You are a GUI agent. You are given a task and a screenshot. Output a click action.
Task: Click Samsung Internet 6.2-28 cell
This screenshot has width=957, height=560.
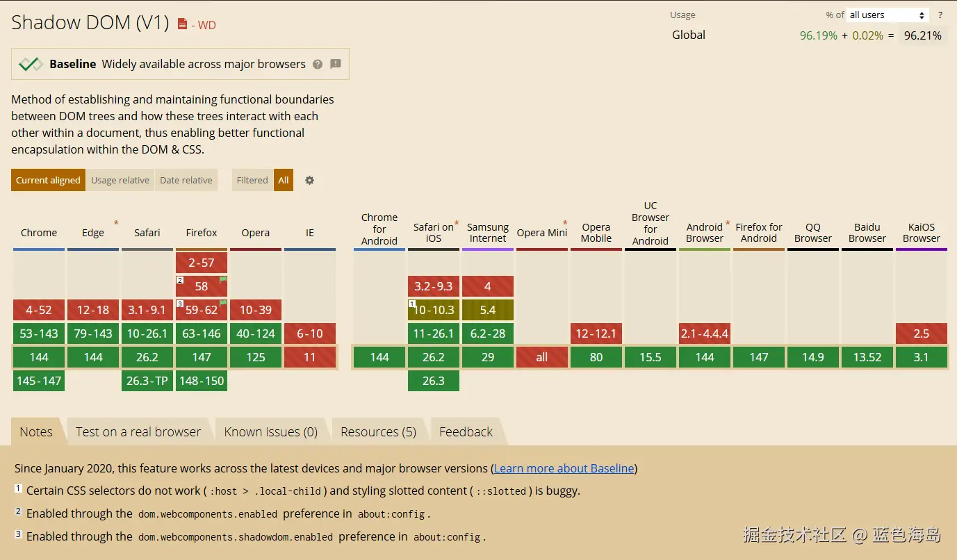pos(488,333)
